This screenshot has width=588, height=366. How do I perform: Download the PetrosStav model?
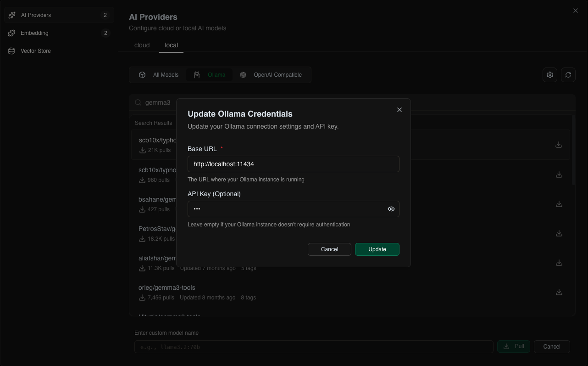point(559,233)
